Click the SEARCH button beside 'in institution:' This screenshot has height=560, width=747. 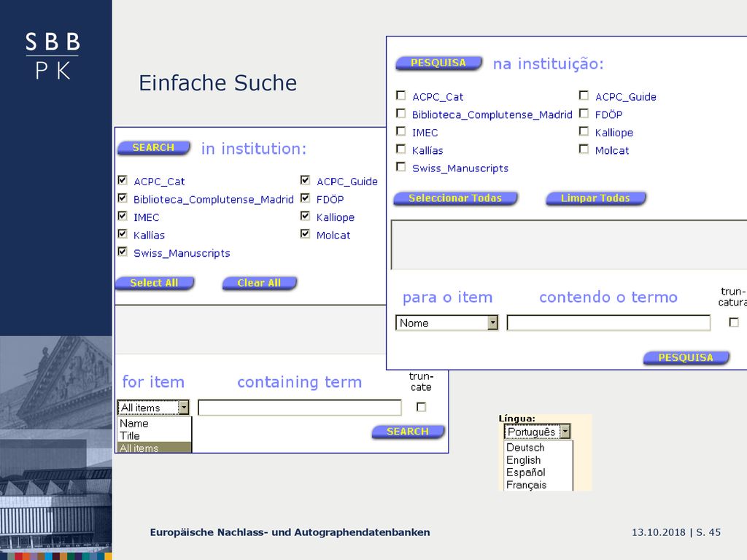pyautogui.click(x=153, y=147)
